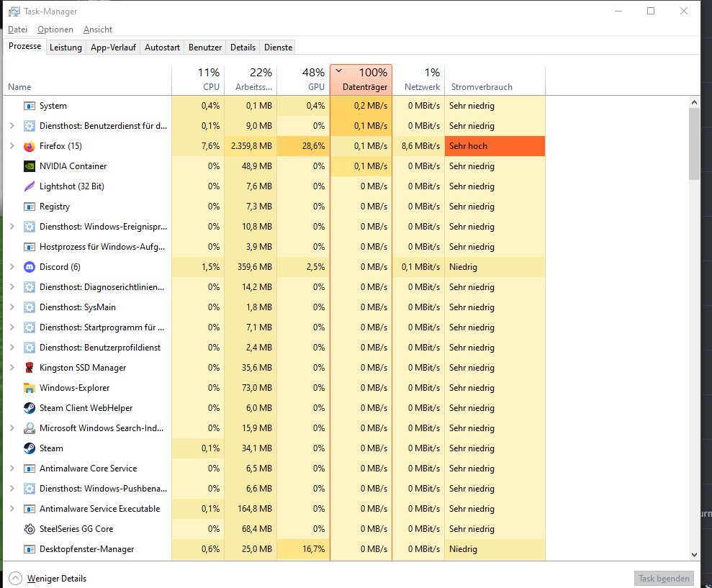The image size is (712, 588).
Task: Click the Antimalware Service Executable icon
Action: pyautogui.click(x=30, y=509)
